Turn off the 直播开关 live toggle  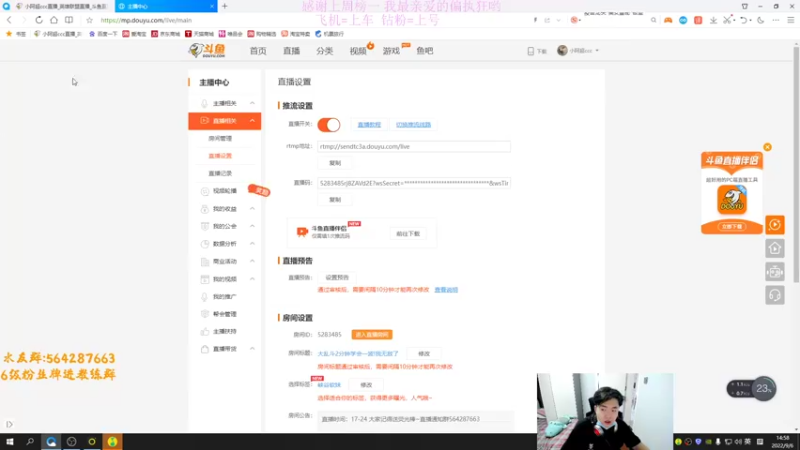point(329,124)
